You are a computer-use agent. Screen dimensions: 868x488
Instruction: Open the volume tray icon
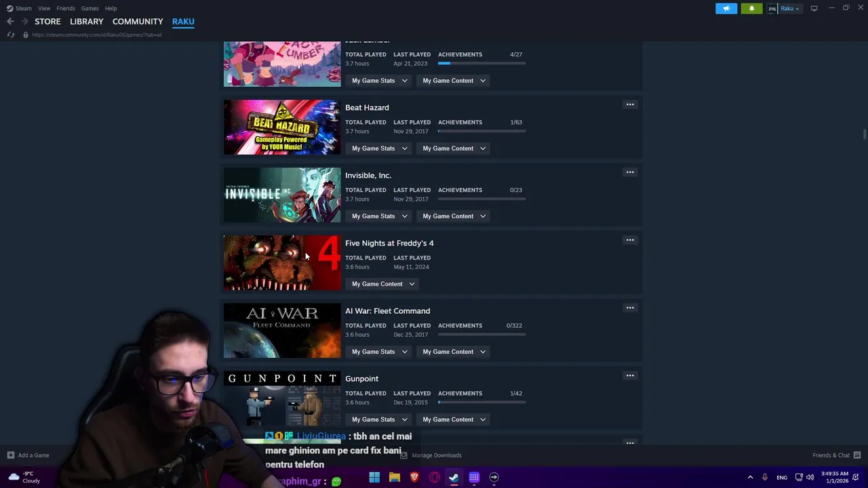pyautogui.click(x=810, y=478)
